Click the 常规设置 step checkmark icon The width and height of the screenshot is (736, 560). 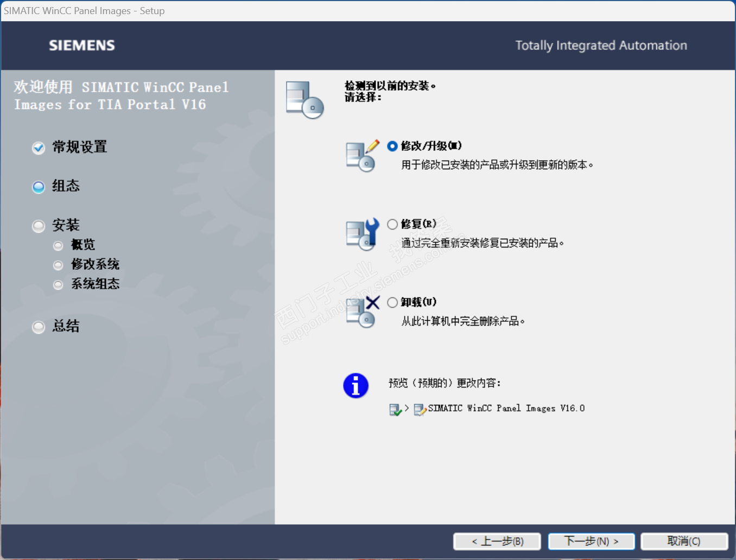tap(39, 148)
